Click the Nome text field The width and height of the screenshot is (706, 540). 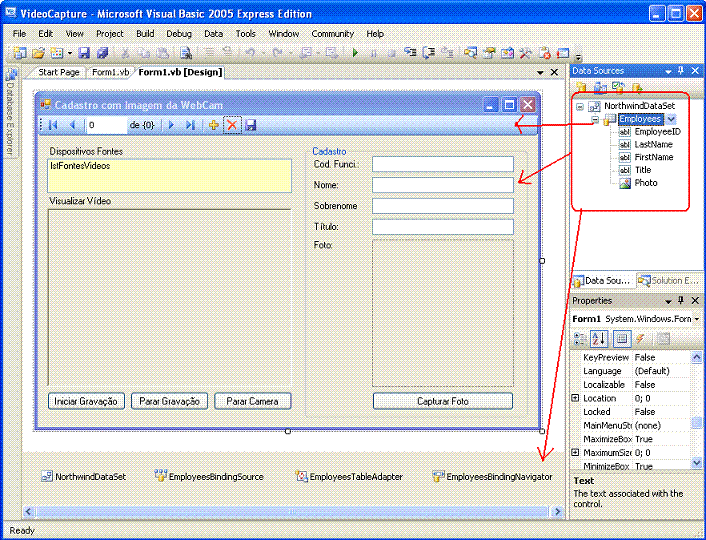pos(442,185)
